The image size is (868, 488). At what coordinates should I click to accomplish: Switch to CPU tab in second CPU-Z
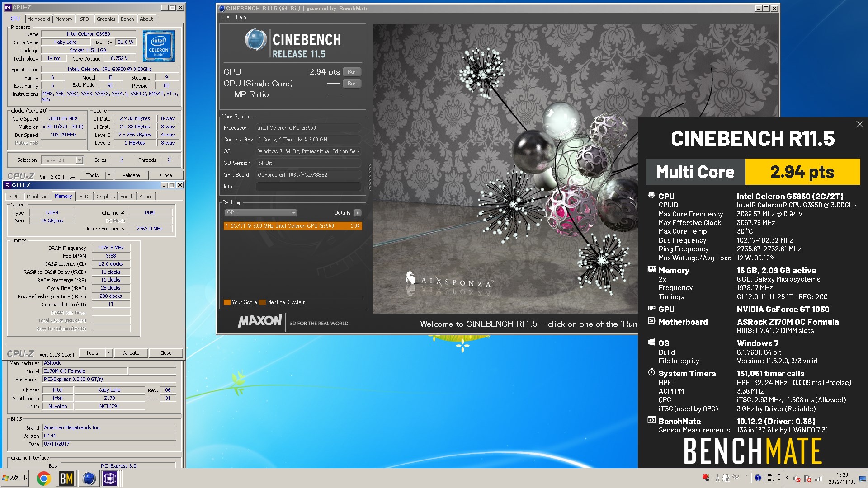coord(15,197)
